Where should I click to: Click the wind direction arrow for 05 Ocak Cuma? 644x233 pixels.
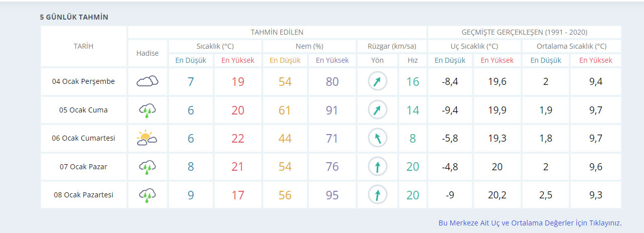tap(377, 110)
